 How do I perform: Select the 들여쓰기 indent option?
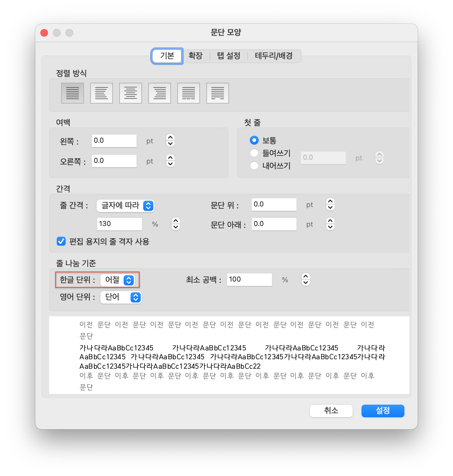254,153
